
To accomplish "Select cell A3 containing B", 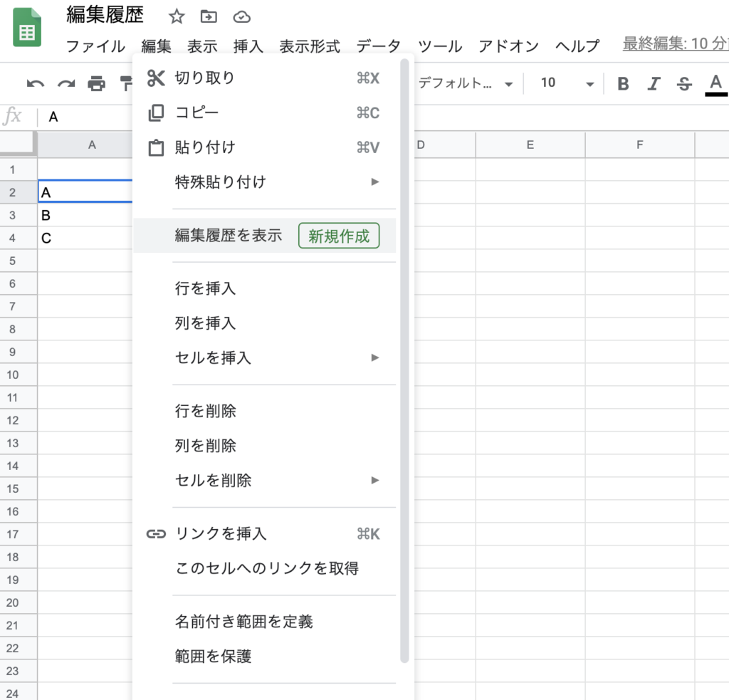I will click(x=85, y=215).
